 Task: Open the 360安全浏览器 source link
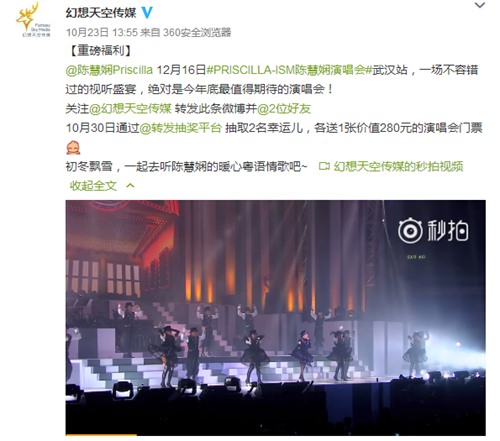[x=197, y=32]
